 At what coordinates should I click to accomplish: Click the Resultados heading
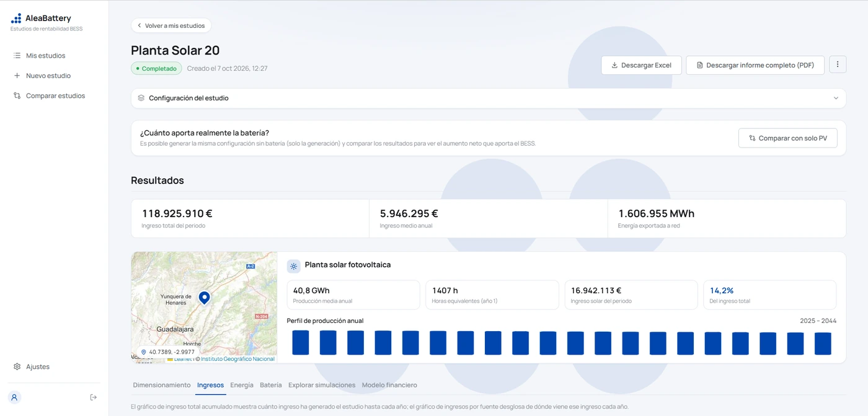(x=157, y=180)
